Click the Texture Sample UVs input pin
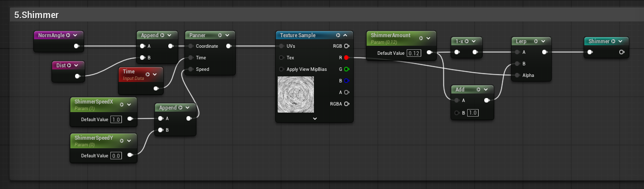The height and width of the screenshot is (189, 644). [282, 46]
